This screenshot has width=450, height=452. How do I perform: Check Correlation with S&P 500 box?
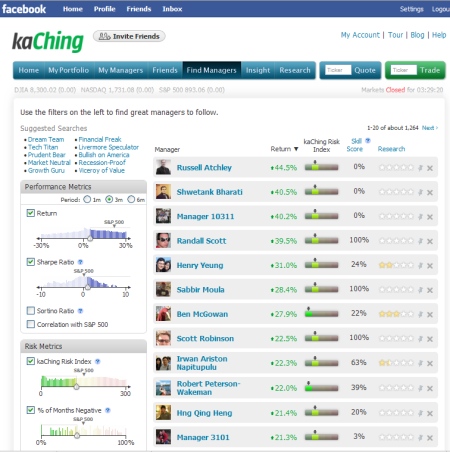coord(31,324)
